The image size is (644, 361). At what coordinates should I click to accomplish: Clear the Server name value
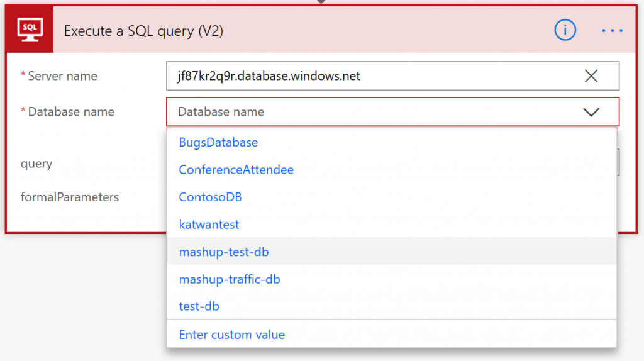591,76
